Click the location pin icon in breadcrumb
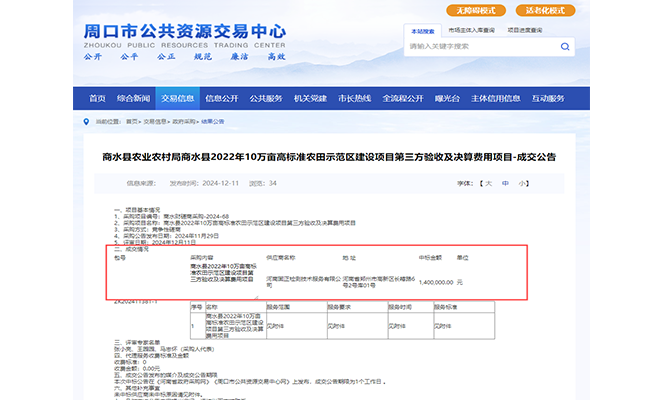The image size is (650, 400). 86,120
